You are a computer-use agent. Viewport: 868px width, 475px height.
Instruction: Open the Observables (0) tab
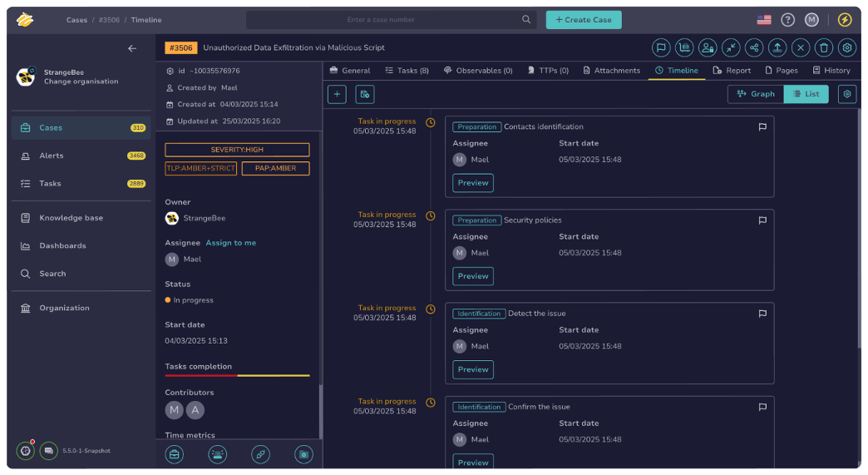tap(478, 71)
